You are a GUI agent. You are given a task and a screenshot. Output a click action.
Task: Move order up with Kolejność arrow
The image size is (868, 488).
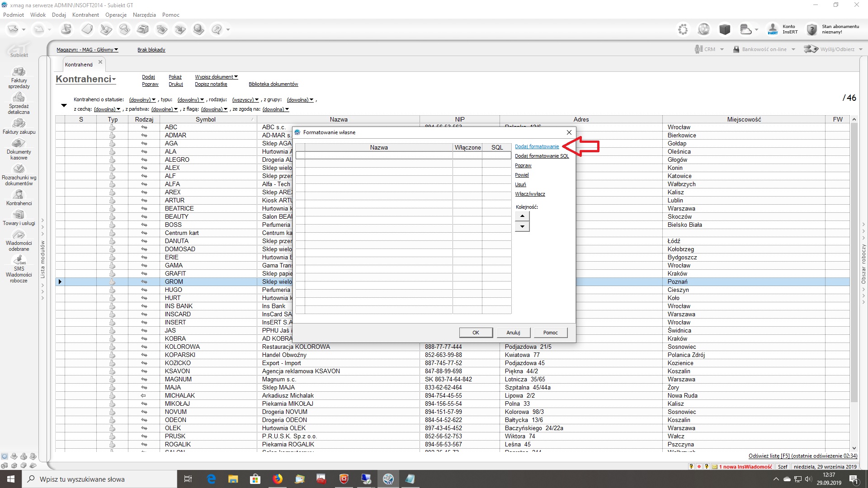point(522,216)
